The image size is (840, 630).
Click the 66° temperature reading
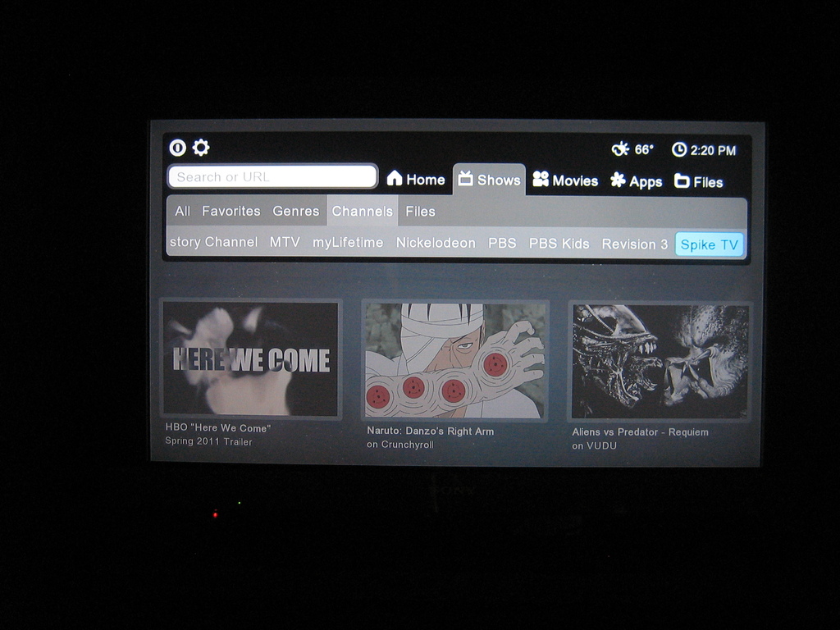pyautogui.click(x=644, y=149)
